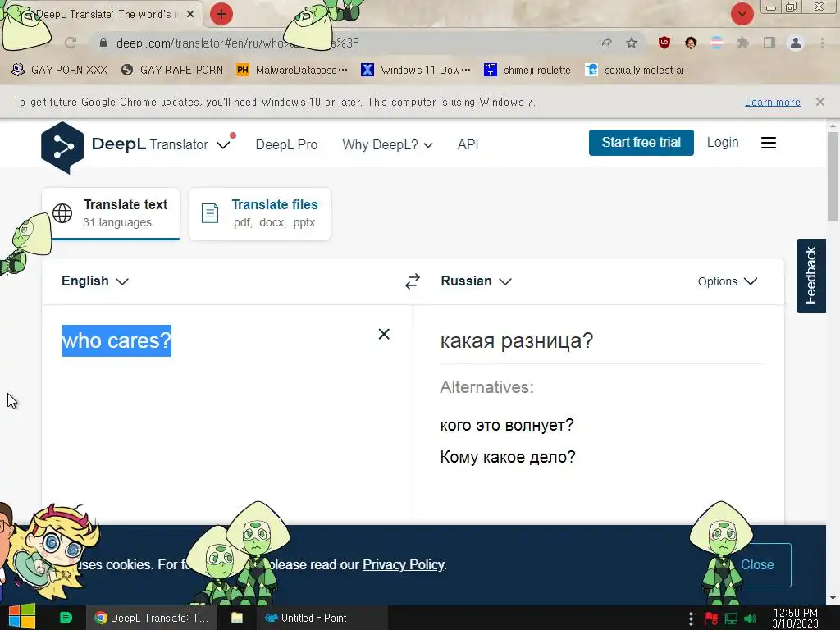The height and width of the screenshot is (630, 840).
Task: Open the DeepL Pro menu item
Action: [x=286, y=144]
